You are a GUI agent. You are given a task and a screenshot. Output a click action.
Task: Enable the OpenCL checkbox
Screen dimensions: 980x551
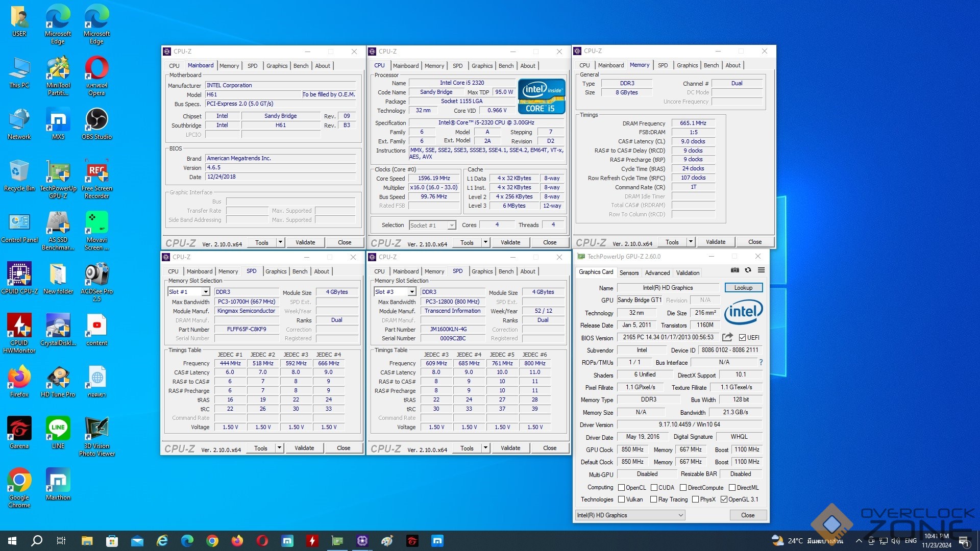[x=621, y=488]
